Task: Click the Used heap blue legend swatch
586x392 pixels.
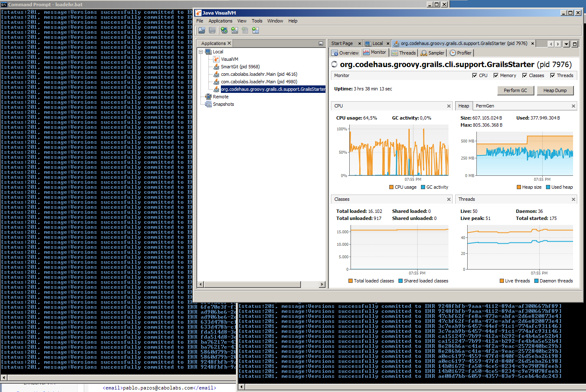Action: pos(548,187)
